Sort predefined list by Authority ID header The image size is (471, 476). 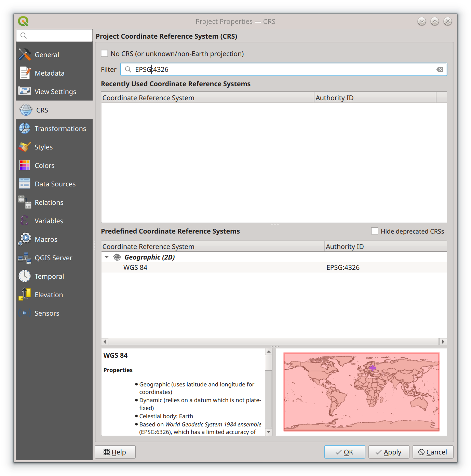386,246
